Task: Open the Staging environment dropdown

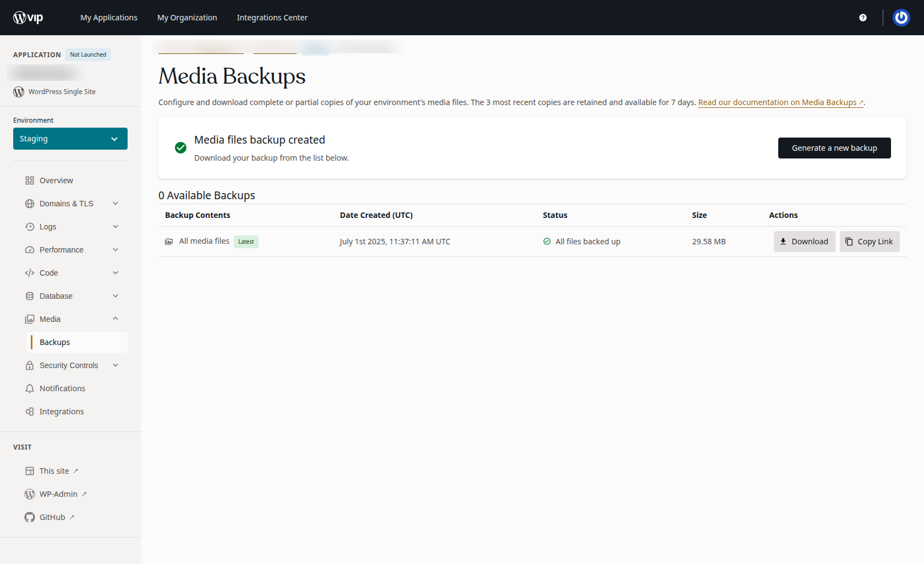Action: [x=70, y=138]
